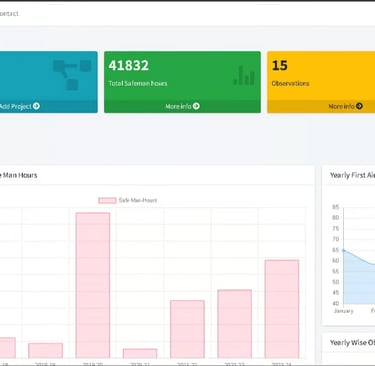
Task: Click the arrow icon on green card's More info
Action: pyautogui.click(x=196, y=106)
